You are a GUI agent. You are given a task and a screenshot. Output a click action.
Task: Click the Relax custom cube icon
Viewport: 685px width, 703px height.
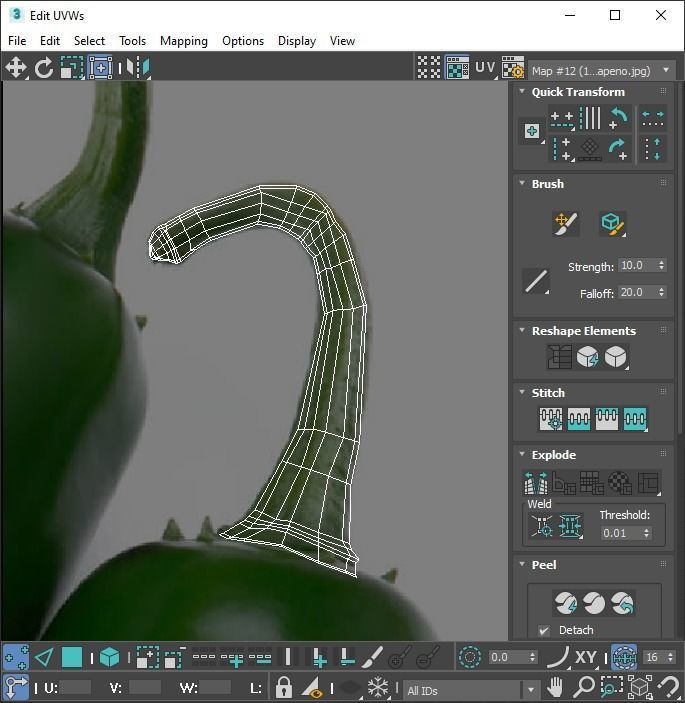click(x=616, y=357)
